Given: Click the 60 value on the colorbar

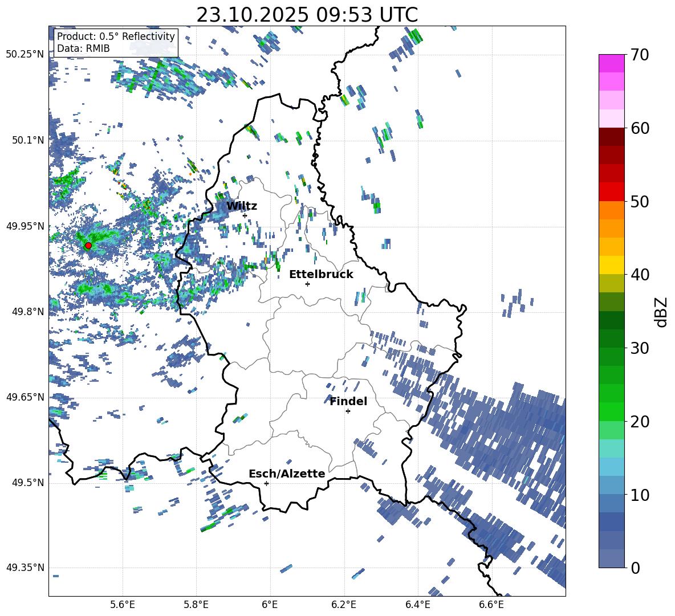Looking at the screenshot, I should tap(640, 128).
